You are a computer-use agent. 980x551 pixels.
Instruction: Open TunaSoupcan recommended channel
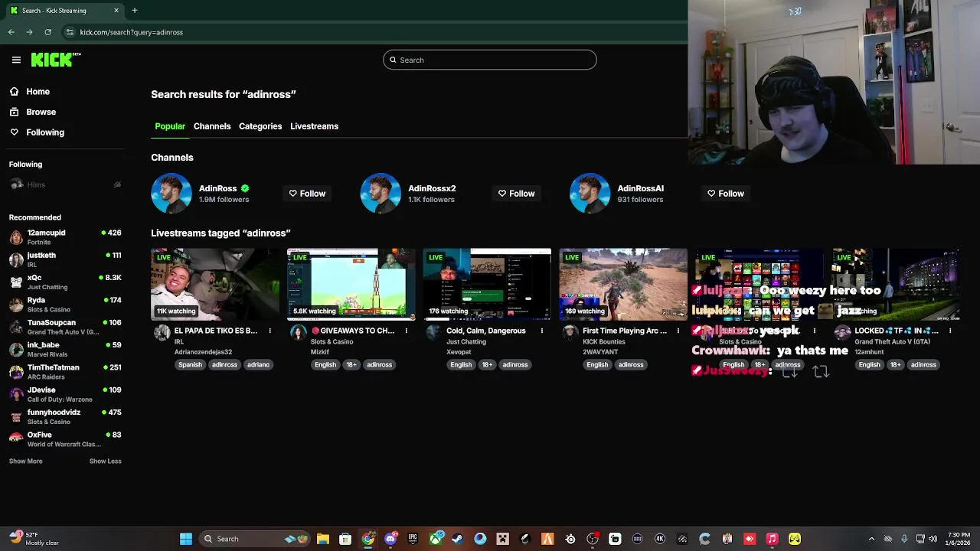pyautogui.click(x=65, y=327)
